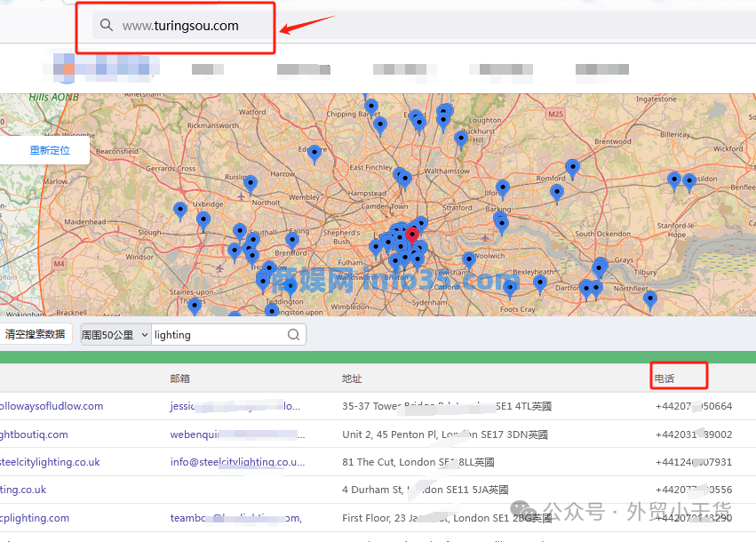Click the webenqui... email link
The height and width of the screenshot is (542, 756).
(237, 434)
